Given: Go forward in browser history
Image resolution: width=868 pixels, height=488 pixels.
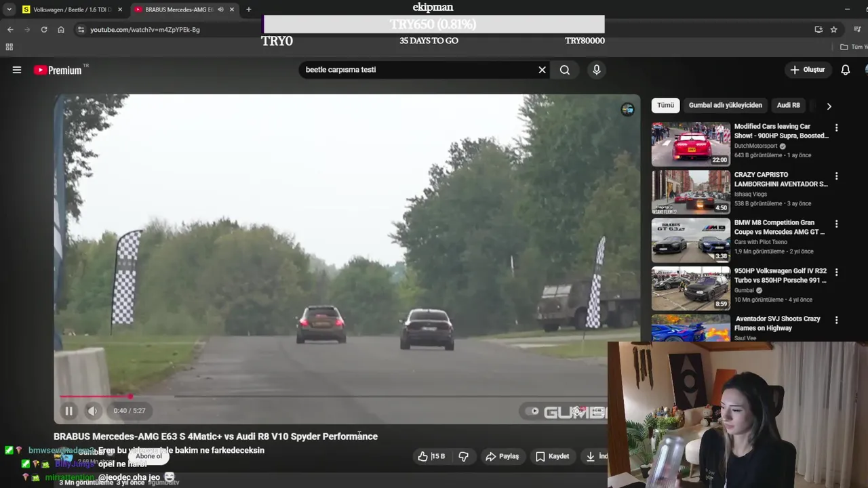Looking at the screenshot, I should pos(27,30).
